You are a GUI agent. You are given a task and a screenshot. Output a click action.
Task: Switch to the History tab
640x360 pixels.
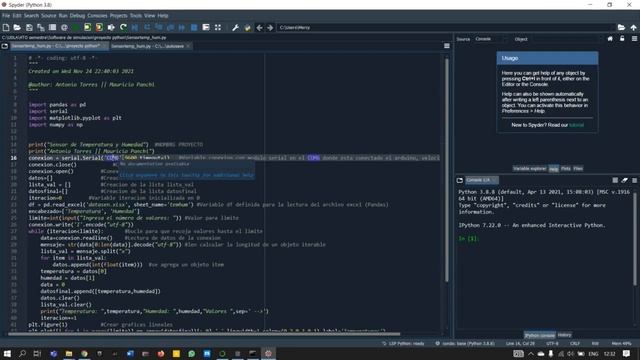click(564, 335)
